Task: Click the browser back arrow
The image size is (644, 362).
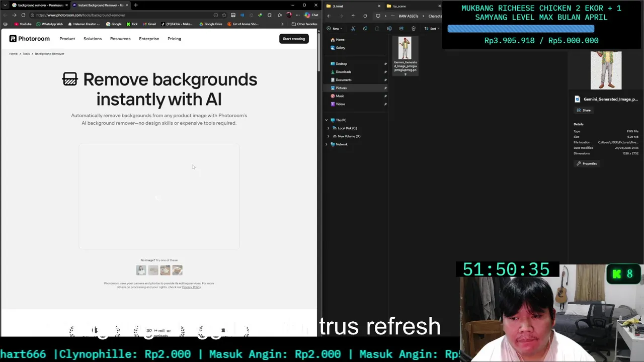Action: tap(5, 15)
